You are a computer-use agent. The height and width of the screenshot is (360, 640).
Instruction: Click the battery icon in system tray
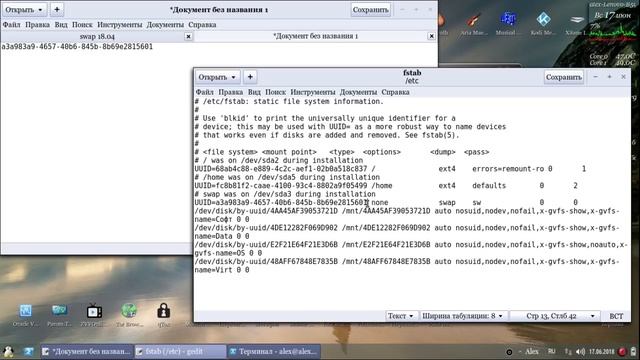pos(633,351)
